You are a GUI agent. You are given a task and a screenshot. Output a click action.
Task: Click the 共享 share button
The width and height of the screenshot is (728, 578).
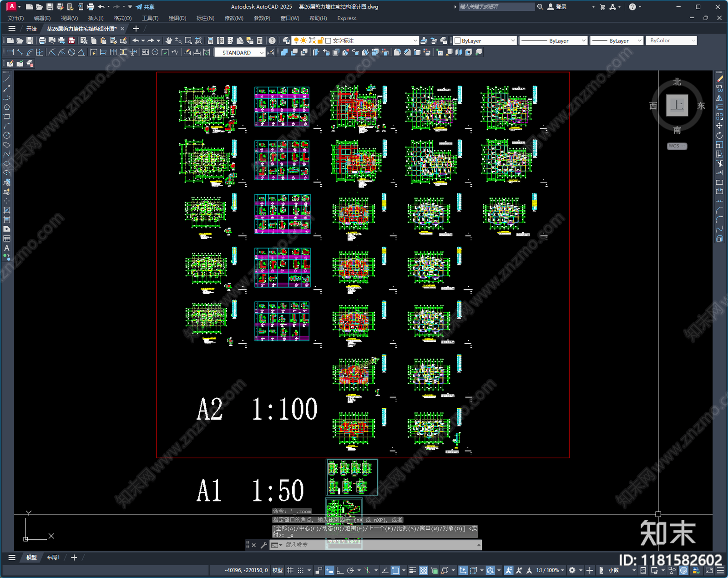coord(145,7)
